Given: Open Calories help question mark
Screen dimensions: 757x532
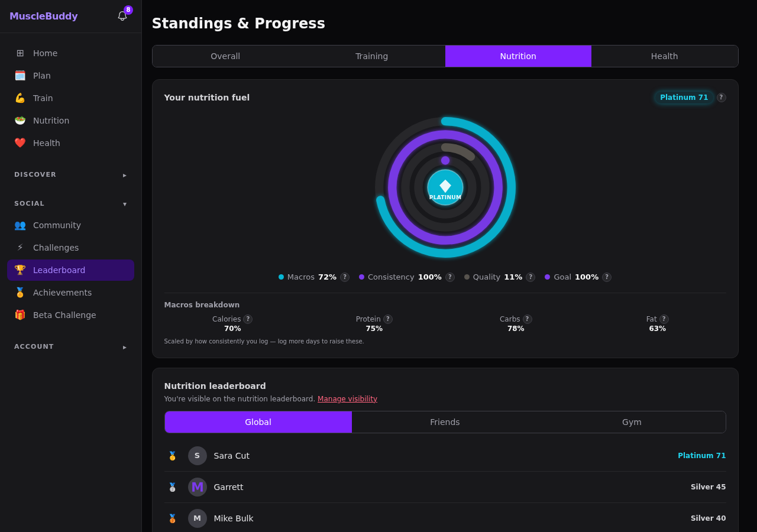Looking at the screenshot, I should point(248,319).
